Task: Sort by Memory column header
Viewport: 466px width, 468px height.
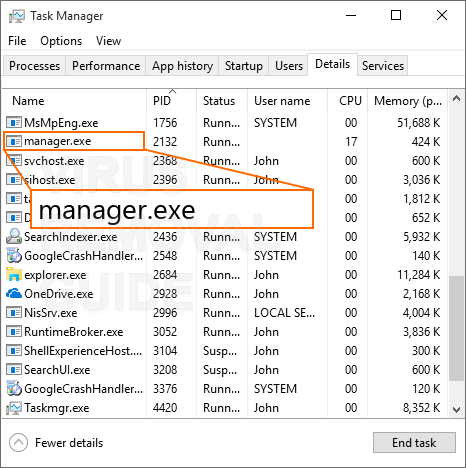Action: coord(408,101)
